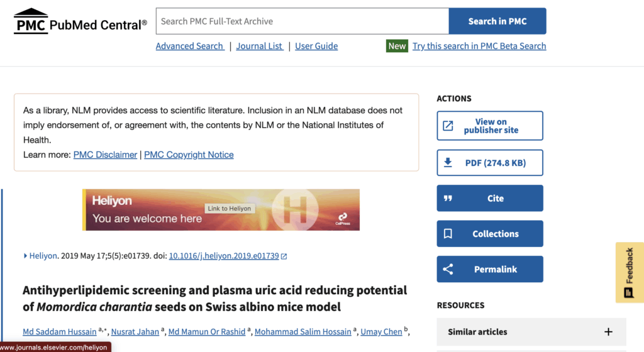This screenshot has height=352, width=644.
Task: Open author Md Saddam Hussain's link
Action: point(60,332)
